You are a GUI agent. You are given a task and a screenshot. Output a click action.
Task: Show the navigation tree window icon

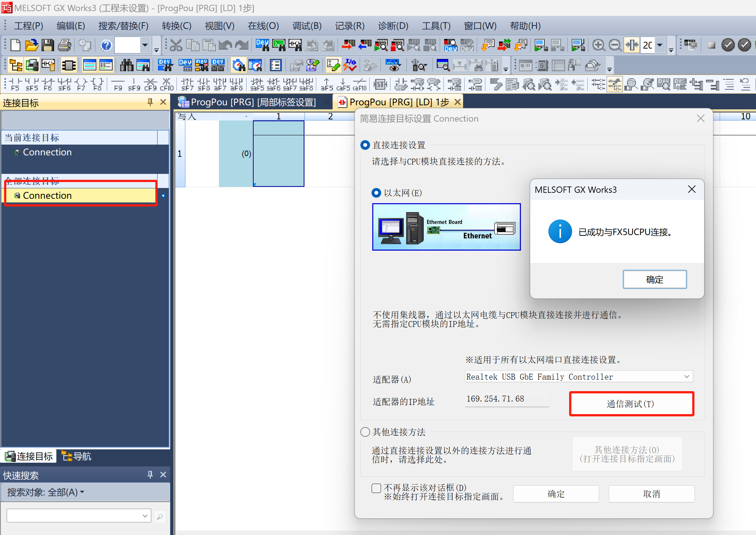click(16, 66)
